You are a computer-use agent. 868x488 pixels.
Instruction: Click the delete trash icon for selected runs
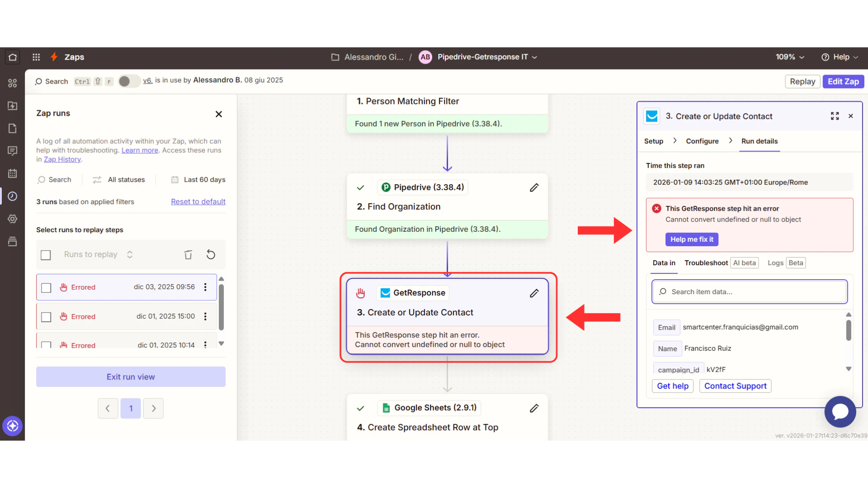[188, 255]
